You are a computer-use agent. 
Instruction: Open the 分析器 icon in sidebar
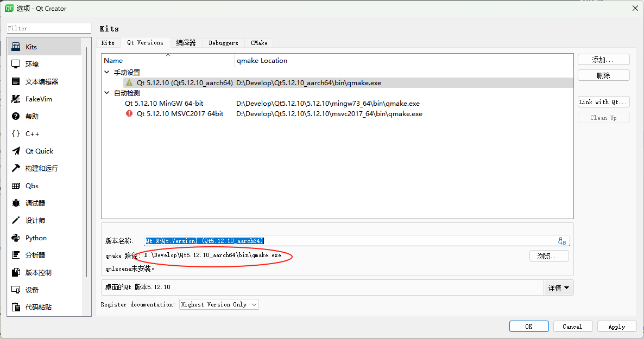[x=16, y=255]
